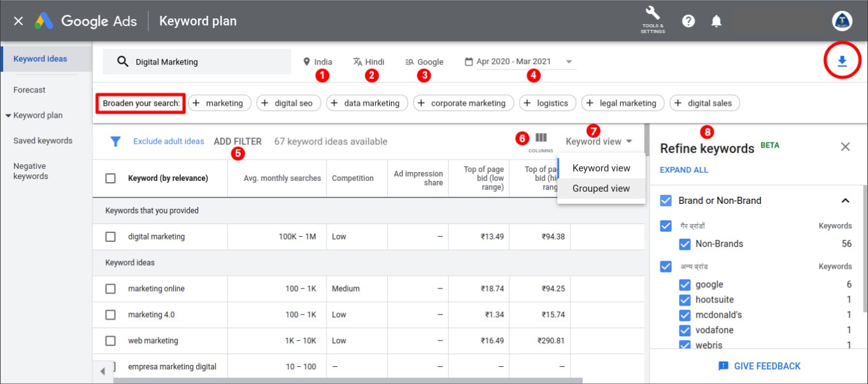
Task: Uncheck the hootsuite brand checkbox
Action: [685, 299]
